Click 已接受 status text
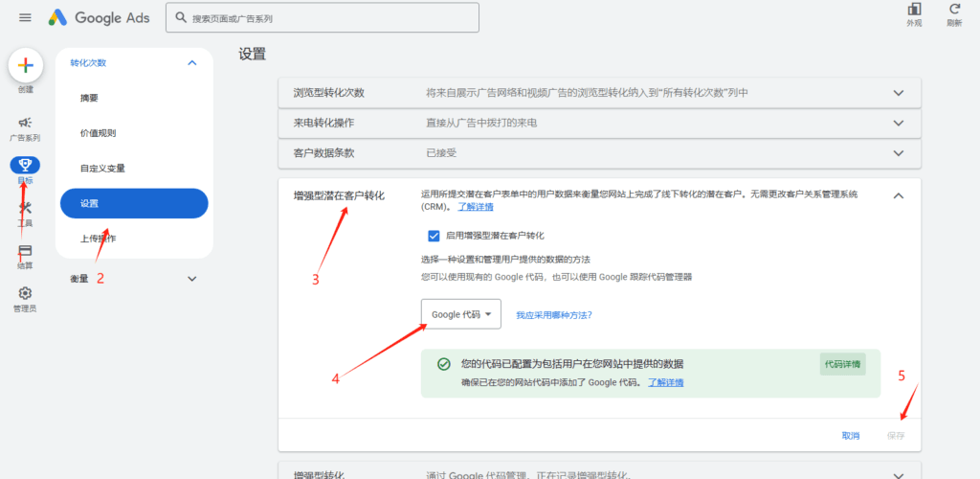980x479 pixels. tap(441, 153)
